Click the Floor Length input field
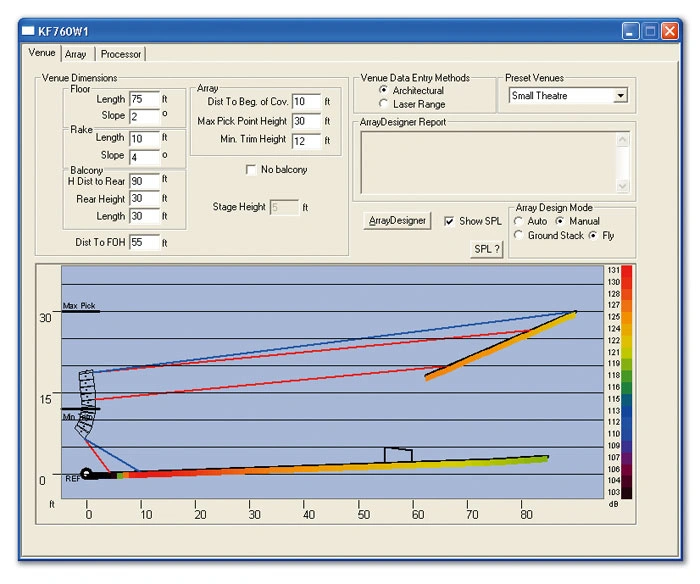700x584 pixels. pyautogui.click(x=144, y=100)
